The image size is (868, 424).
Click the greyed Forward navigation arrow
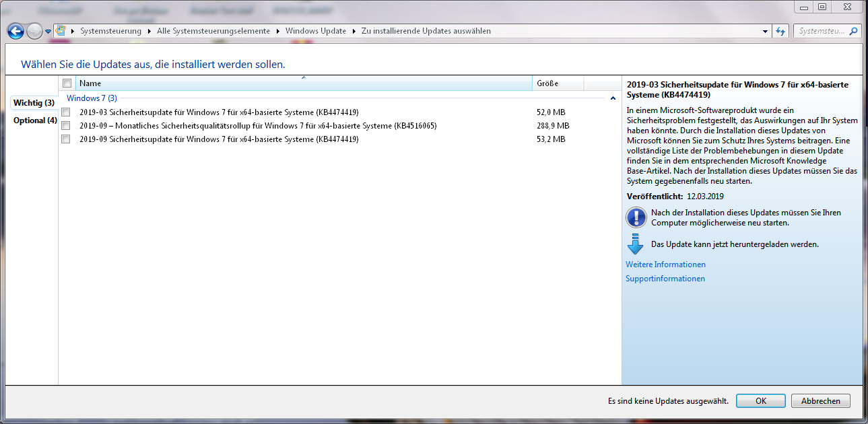point(34,31)
